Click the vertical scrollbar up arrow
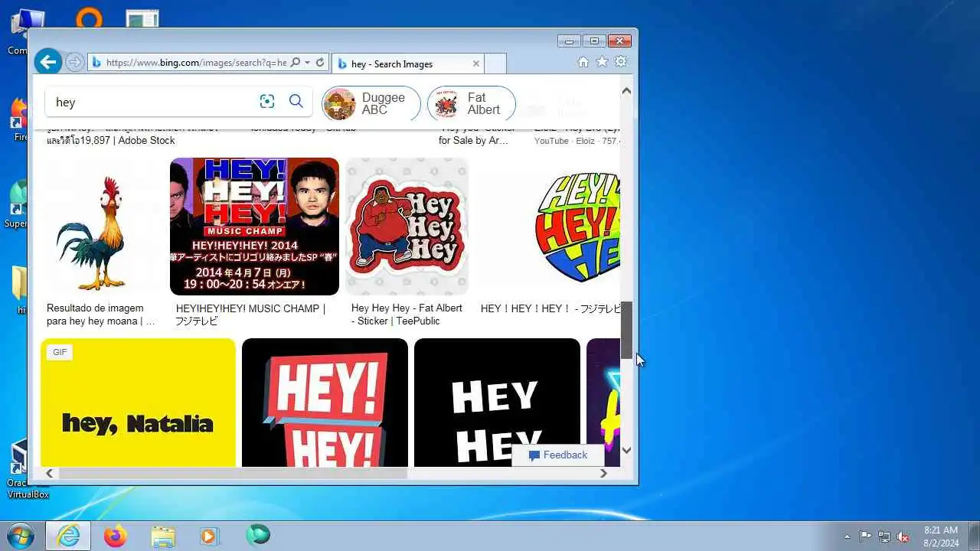980x551 pixels. pos(626,91)
